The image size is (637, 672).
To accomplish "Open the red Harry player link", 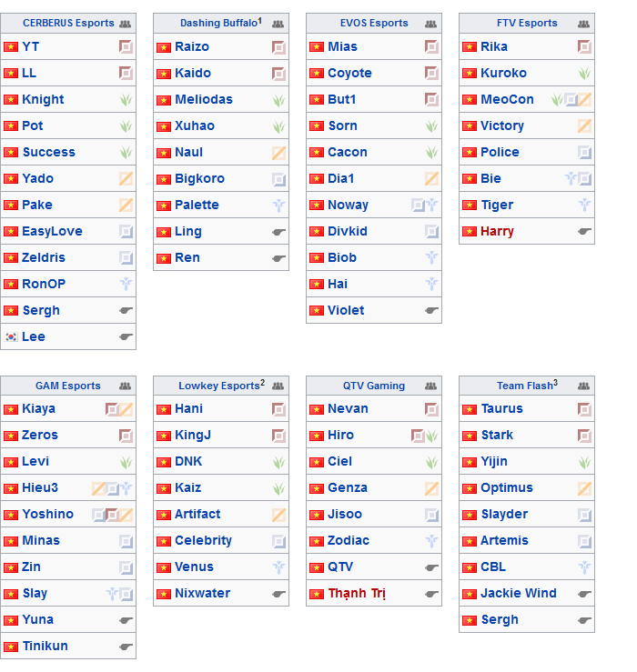I will 497,232.
